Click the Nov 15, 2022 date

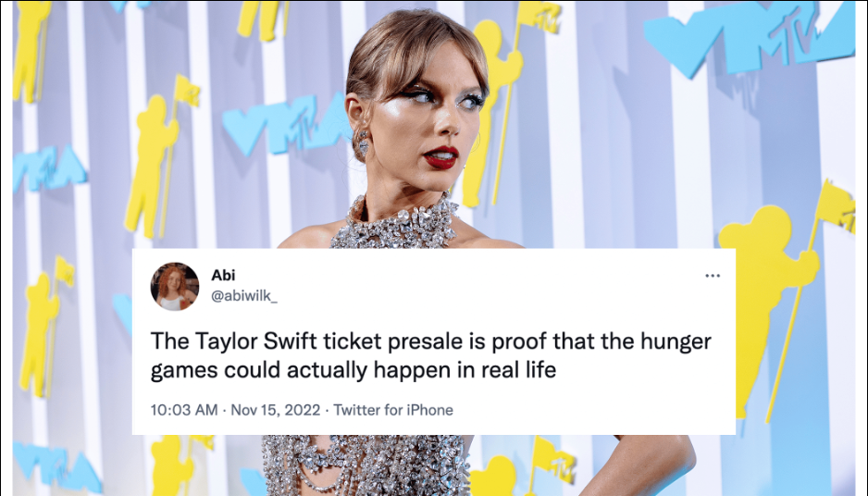pos(276,410)
